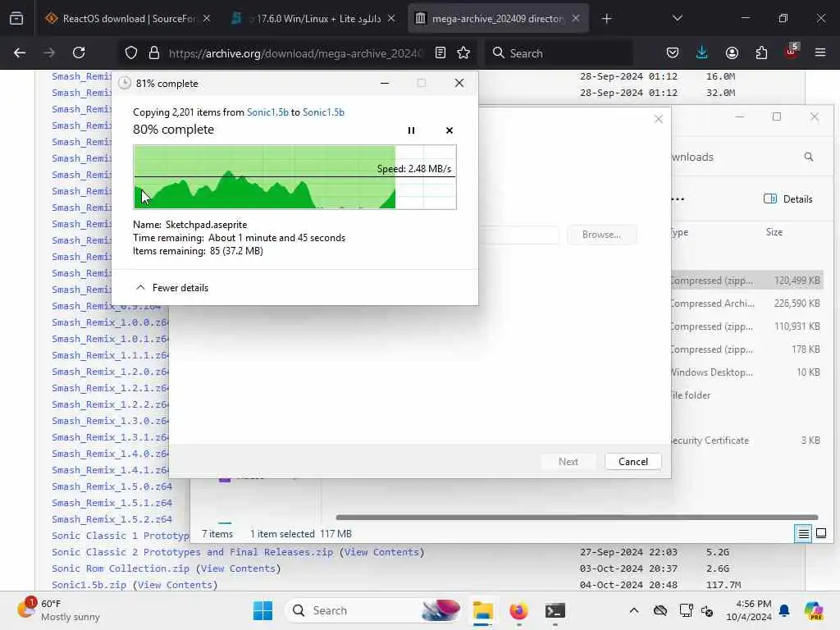Sort Explorer files by Size column
The image size is (840, 630).
[x=774, y=232]
